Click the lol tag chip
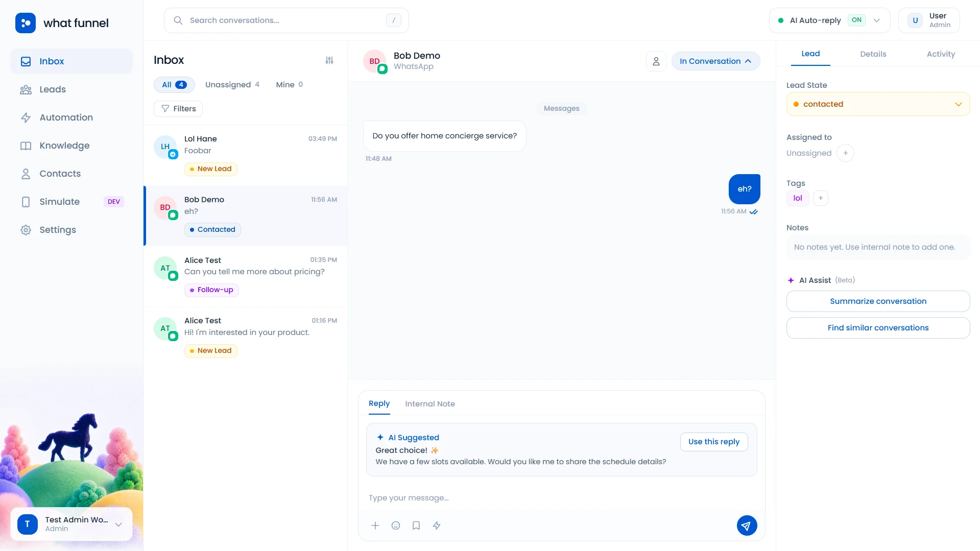This screenshot has height=551, width=980. point(798,198)
